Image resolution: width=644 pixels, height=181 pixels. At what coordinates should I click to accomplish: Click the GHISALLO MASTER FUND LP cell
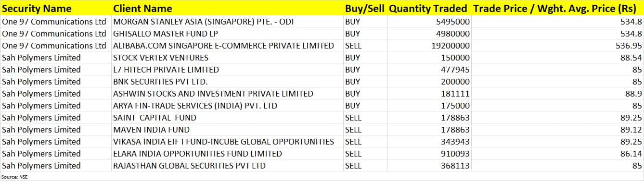[x=227, y=34]
